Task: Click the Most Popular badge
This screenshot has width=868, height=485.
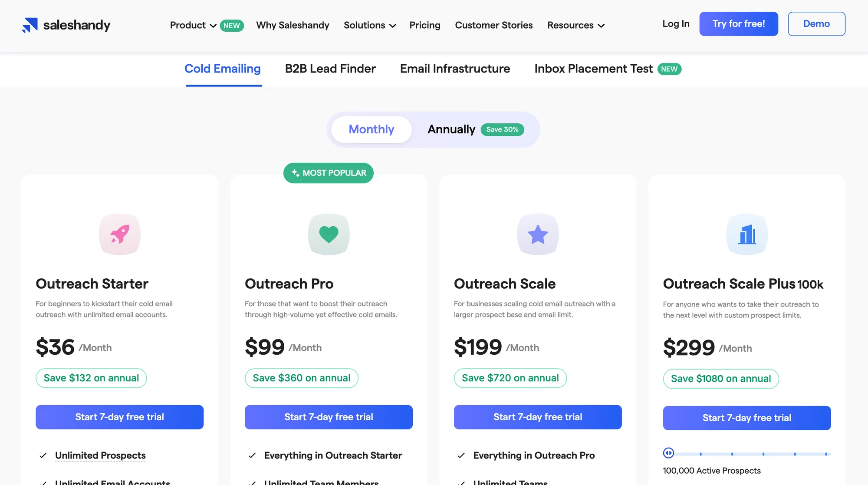Action: [329, 173]
